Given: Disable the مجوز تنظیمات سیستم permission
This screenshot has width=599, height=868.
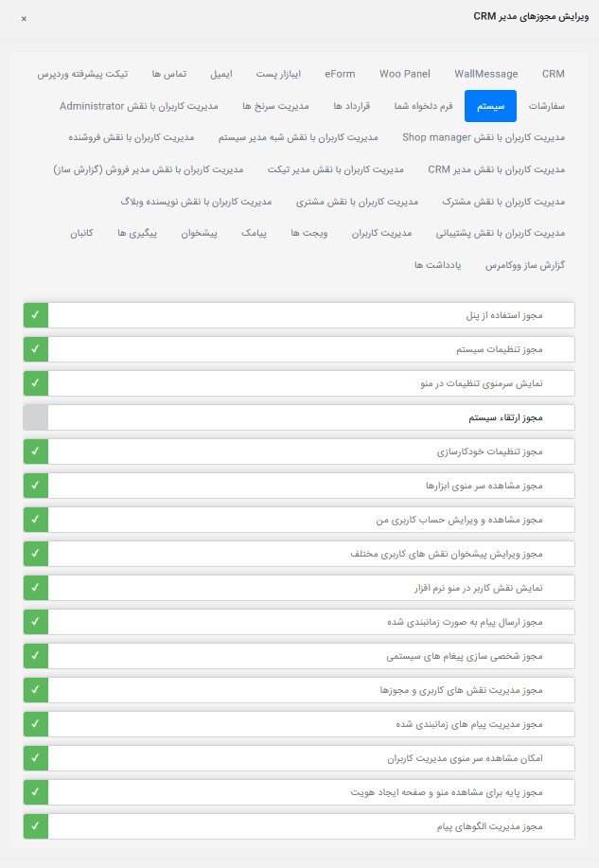Looking at the screenshot, I should coord(35,349).
